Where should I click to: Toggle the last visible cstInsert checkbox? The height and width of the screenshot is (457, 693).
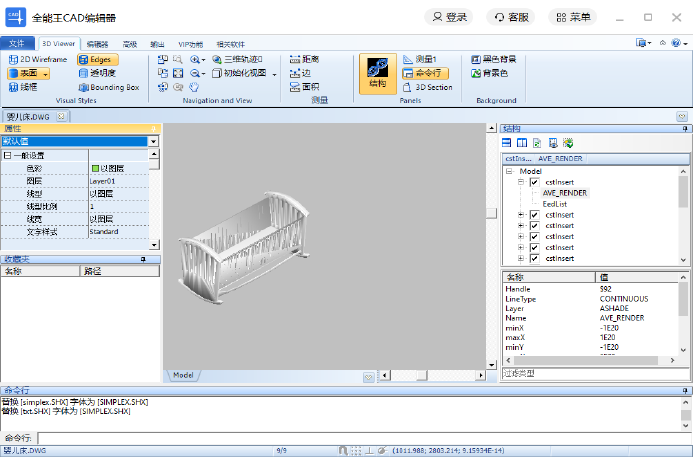tap(534, 258)
